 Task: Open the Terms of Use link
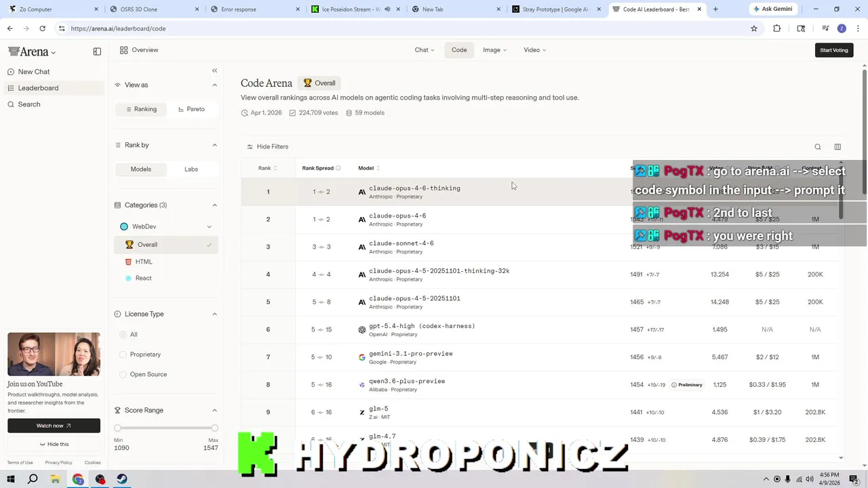click(x=20, y=463)
